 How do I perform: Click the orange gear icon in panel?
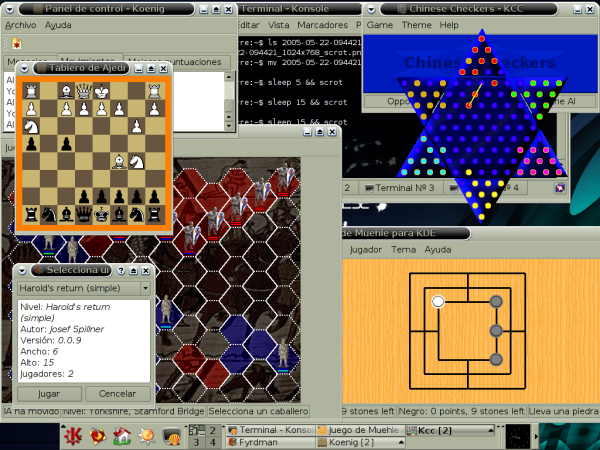[x=147, y=436]
